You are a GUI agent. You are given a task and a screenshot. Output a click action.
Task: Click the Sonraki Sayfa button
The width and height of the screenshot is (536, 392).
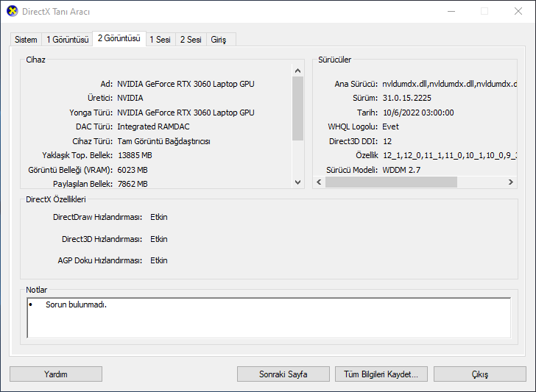click(283, 374)
